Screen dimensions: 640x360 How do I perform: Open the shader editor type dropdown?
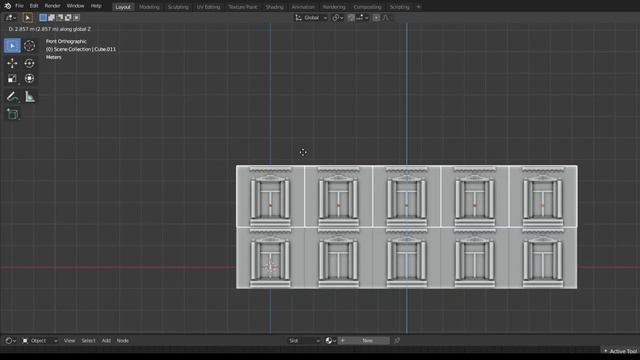tap(10, 340)
